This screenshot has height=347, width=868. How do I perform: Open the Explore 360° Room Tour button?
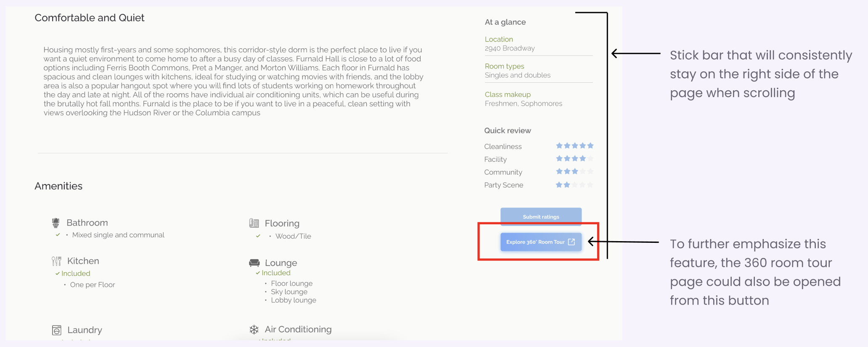[x=535, y=242]
